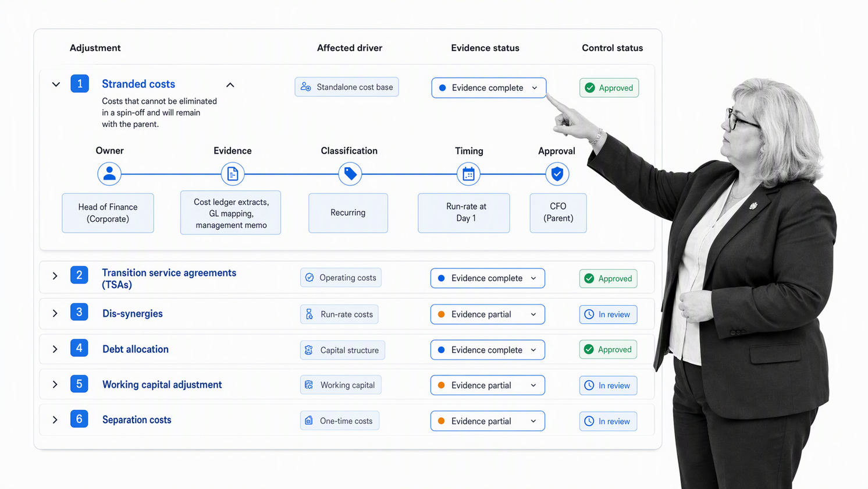Click the Head of Finance (Corporate) card
This screenshot has height=489, width=868.
coord(108,213)
